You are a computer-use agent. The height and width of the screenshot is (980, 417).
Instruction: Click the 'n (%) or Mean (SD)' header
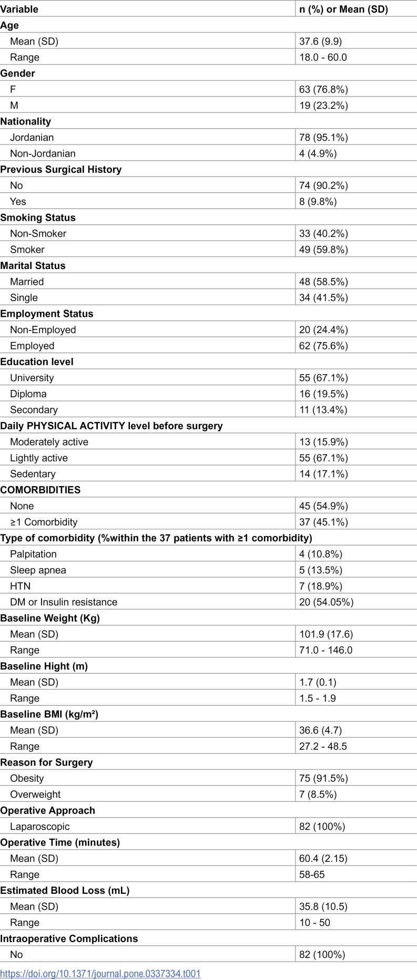pyautogui.click(x=343, y=9)
